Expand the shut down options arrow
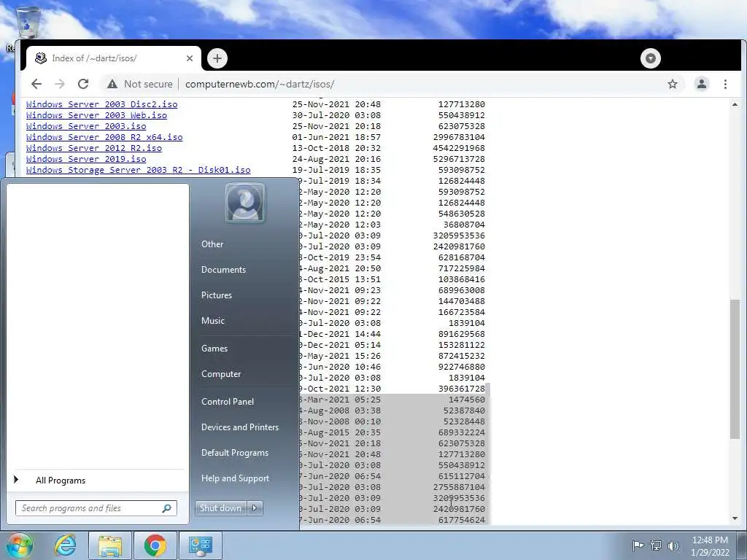 coord(255,508)
